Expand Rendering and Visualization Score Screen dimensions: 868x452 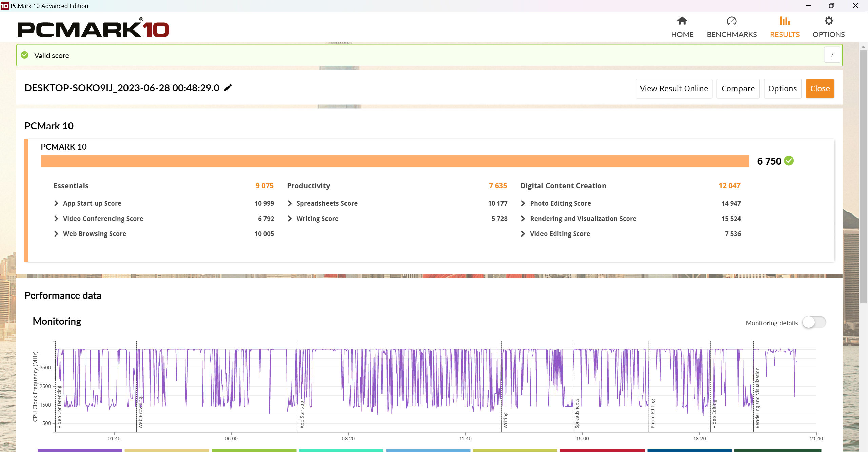pos(523,219)
